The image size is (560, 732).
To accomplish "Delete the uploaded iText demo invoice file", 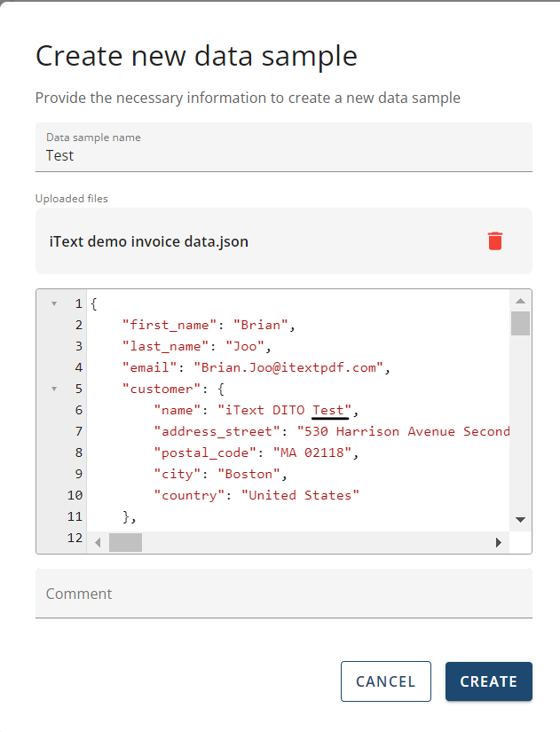I will point(495,240).
